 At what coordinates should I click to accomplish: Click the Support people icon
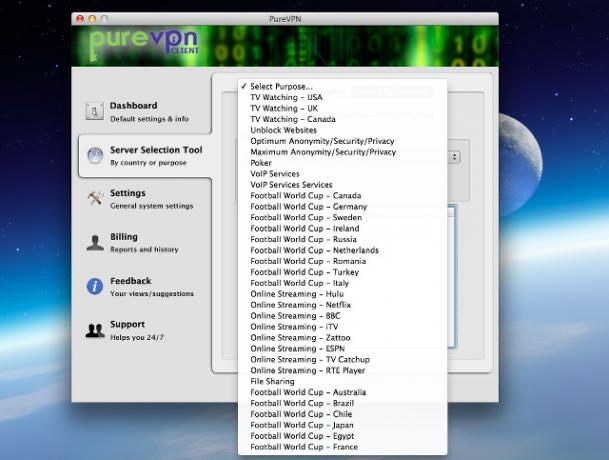[95, 331]
